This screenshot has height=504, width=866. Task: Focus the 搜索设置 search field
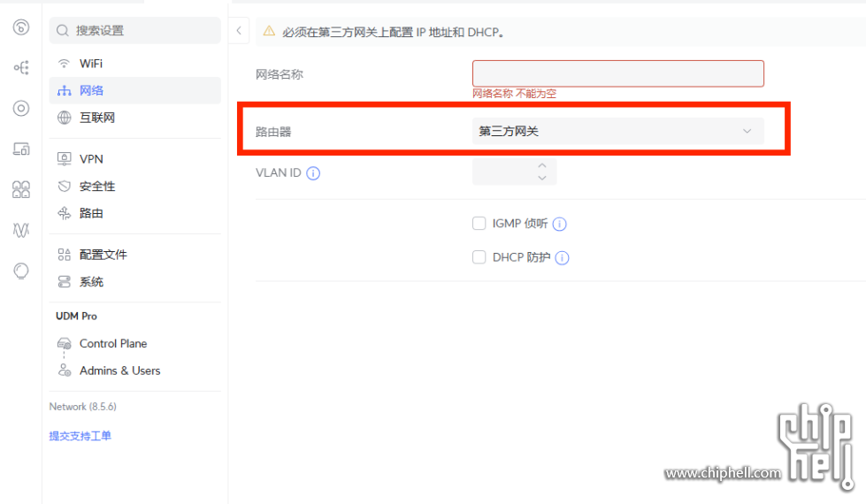(134, 30)
